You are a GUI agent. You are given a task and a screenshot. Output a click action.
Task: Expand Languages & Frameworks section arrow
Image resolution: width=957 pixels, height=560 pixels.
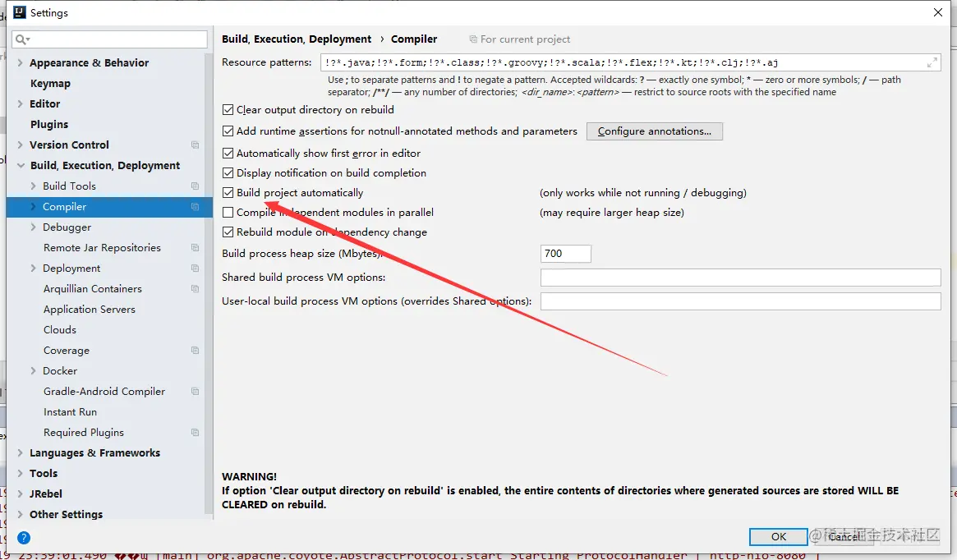(21, 452)
